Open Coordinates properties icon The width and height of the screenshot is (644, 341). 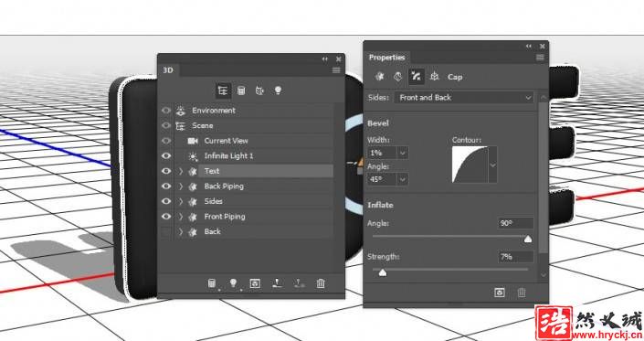coord(434,77)
